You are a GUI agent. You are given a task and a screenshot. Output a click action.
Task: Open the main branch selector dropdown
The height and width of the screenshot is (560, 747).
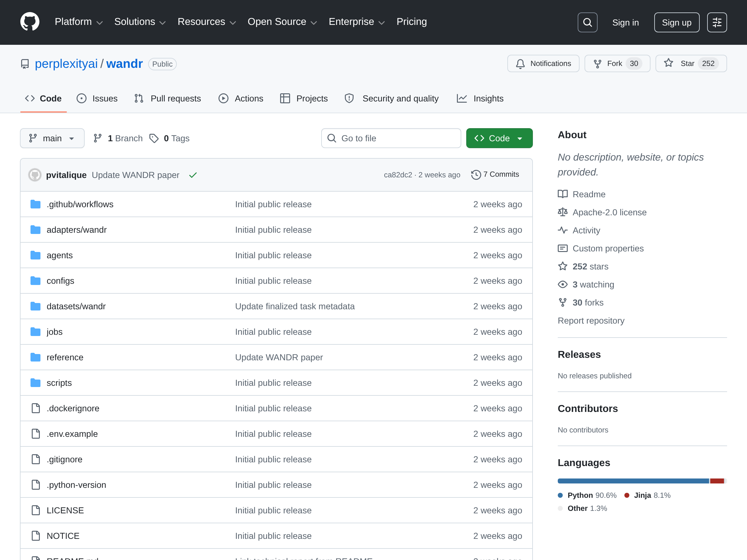coord(52,138)
